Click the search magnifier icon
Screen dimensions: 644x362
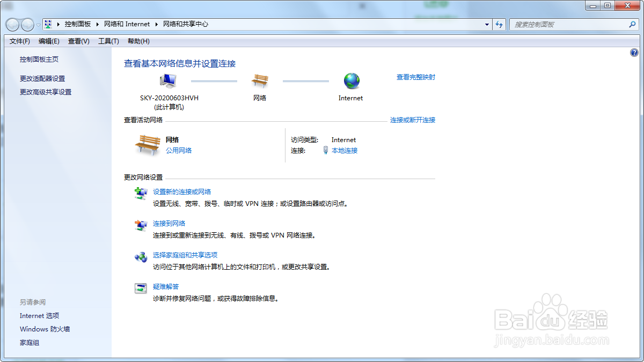[632, 24]
